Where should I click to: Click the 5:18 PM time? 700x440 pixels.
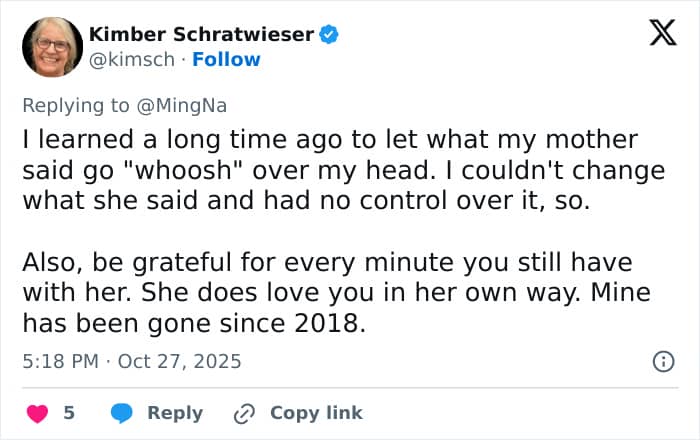pyautogui.click(x=58, y=361)
